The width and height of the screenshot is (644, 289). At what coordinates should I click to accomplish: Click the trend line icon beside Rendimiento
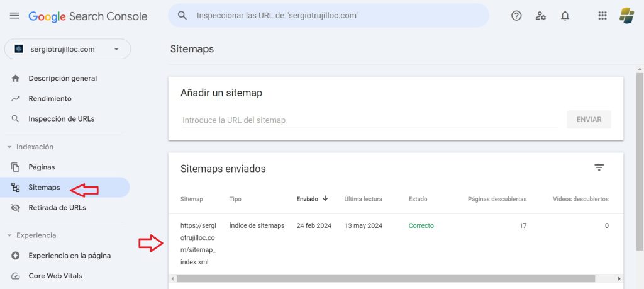[x=16, y=99]
